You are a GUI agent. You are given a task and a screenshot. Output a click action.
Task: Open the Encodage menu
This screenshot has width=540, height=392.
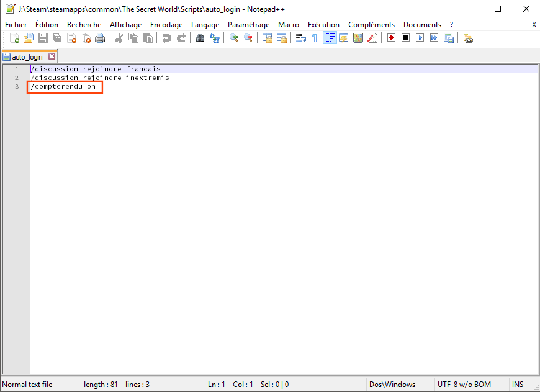pos(166,25)
